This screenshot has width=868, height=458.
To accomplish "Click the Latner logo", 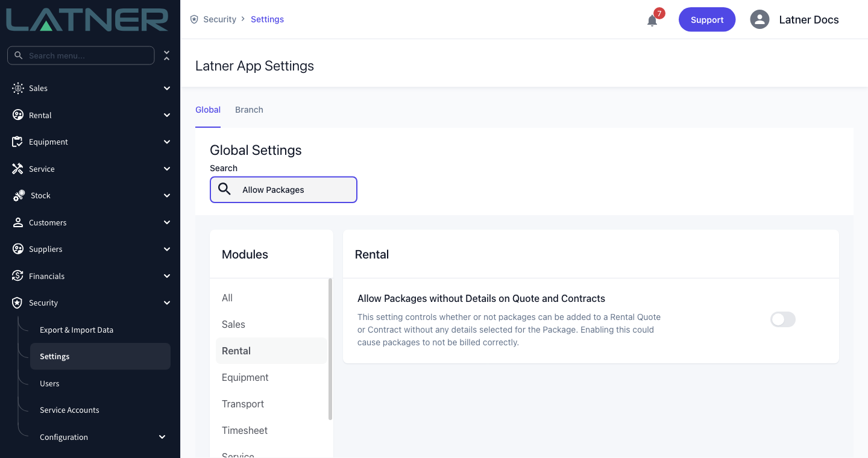I will [87, 19].
